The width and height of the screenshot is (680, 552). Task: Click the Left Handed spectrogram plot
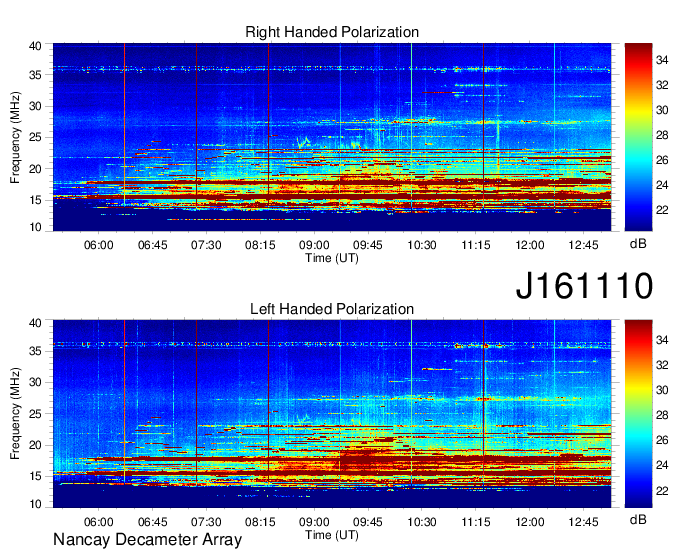pyautogui.click(x=332, y=414)
